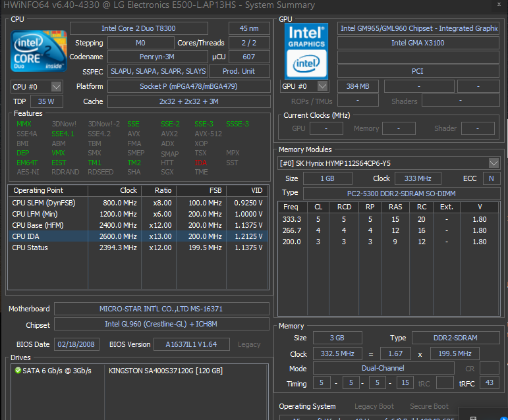Click the green SATA drive status icon

(x=18, y=370)
